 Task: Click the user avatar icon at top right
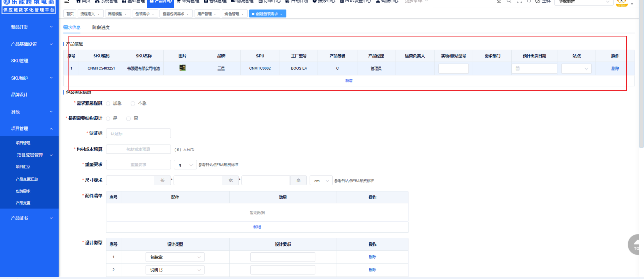click(622, 2)
